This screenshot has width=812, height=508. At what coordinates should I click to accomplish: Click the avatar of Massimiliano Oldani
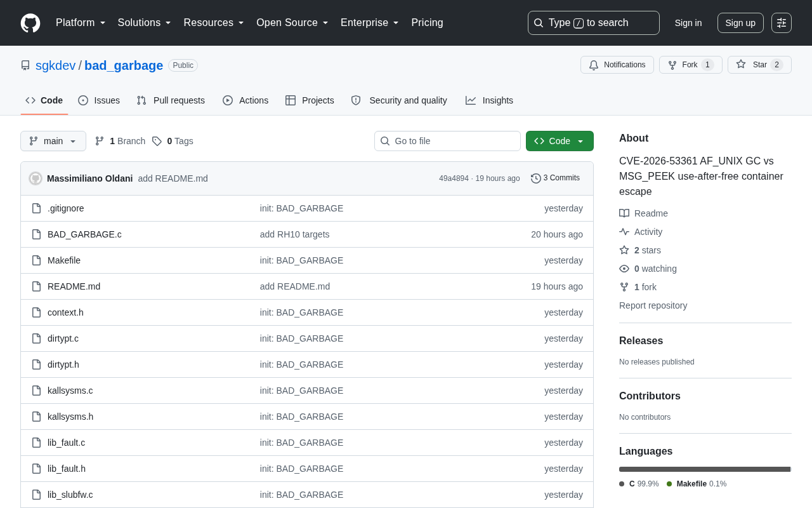(36, 178)
